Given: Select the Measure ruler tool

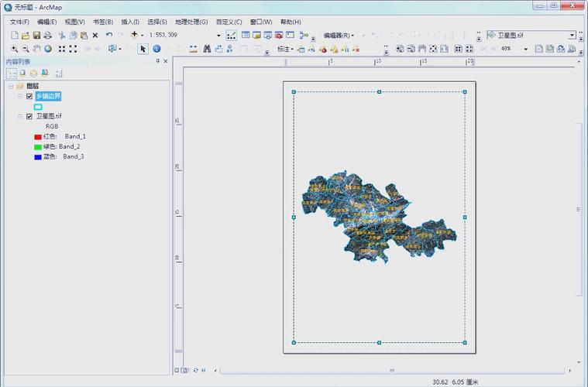Looking at the screenshot, I should [x=193, y=49].
